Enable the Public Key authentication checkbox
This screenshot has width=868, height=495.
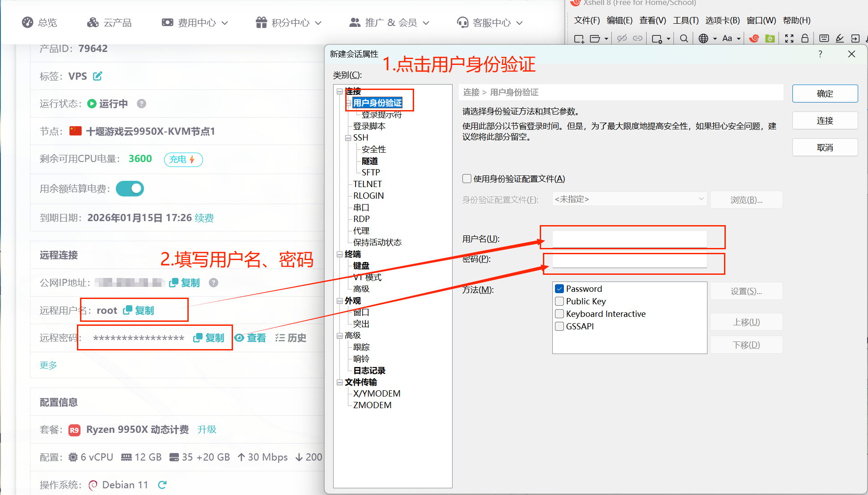point(559,301)
